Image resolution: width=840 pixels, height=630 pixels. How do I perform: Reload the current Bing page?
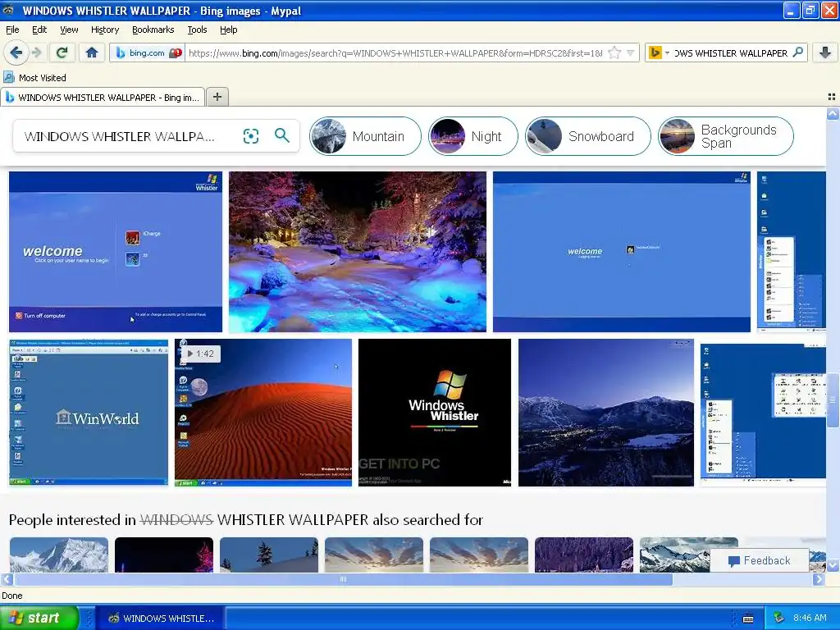click(62, 52)
